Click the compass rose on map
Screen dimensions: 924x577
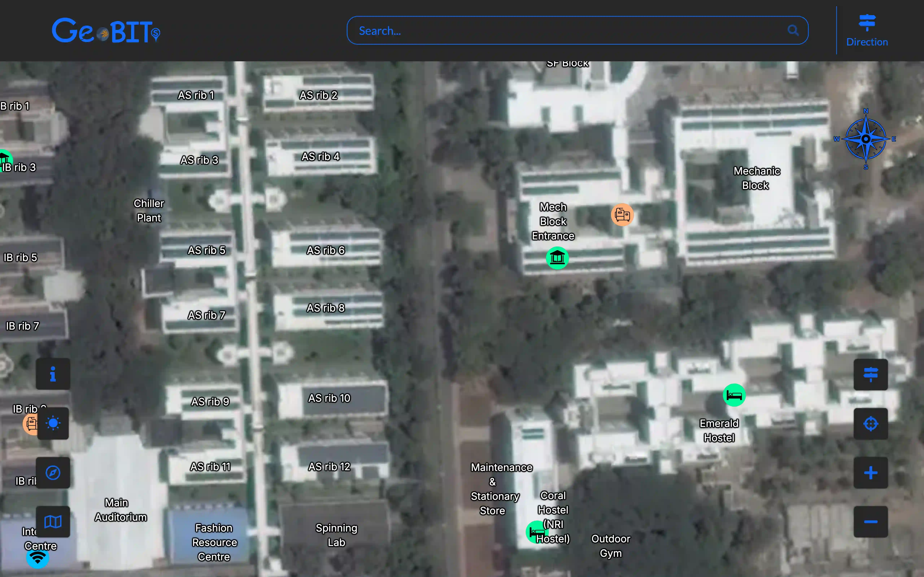coord(866,139)
